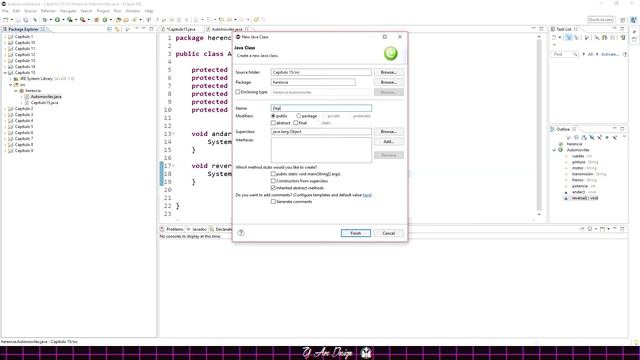Viewport: 640px width, 360px height.
Task: Uncheck Inherited abstract methods checkbox
Action: pyautogui.click(x=273, y=188)
